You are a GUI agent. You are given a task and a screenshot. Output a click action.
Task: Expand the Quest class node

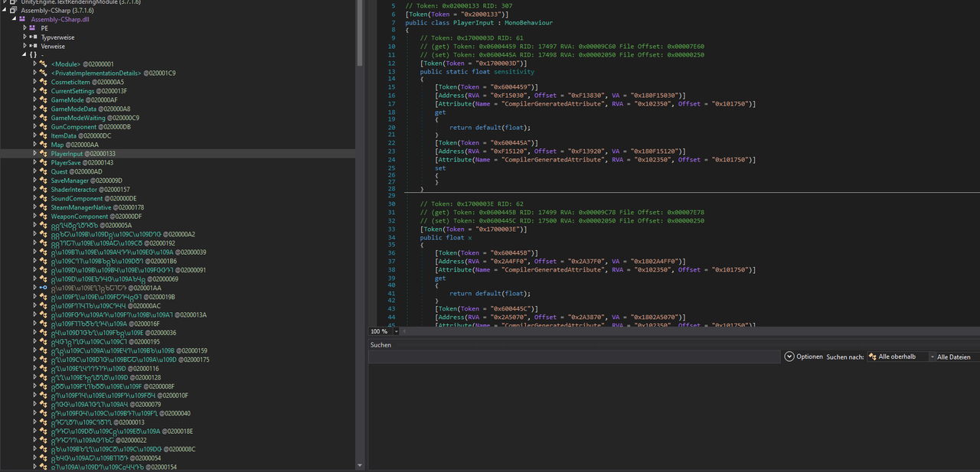(x=34, y=171)
